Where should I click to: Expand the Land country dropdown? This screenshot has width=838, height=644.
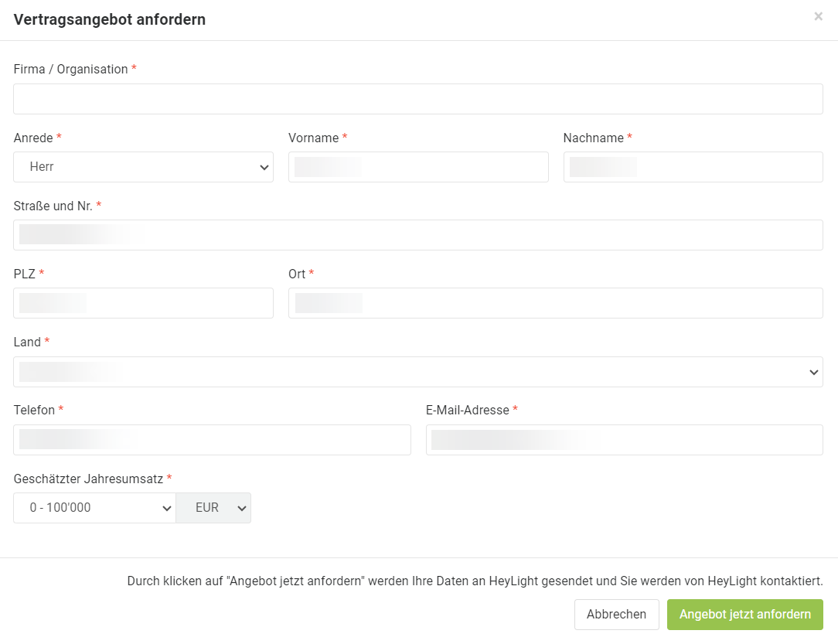[x=418, y=372]
